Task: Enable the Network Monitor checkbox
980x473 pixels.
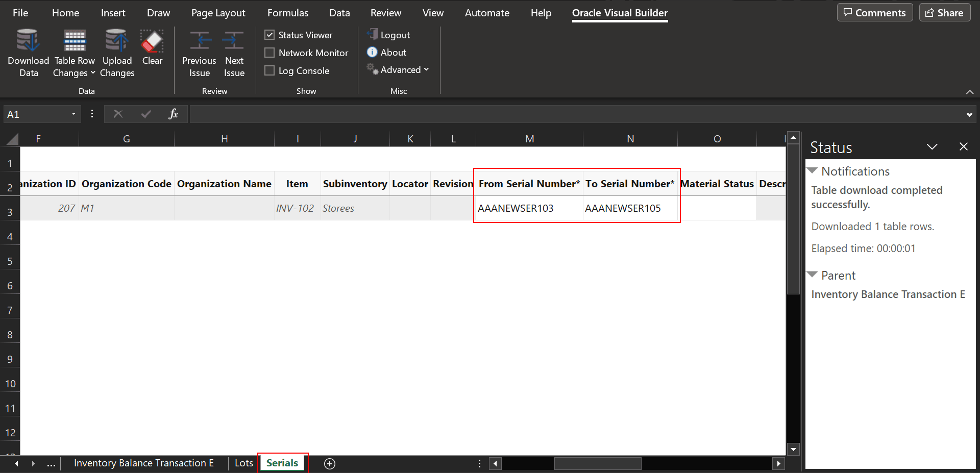Action: (x=269, y=53)
